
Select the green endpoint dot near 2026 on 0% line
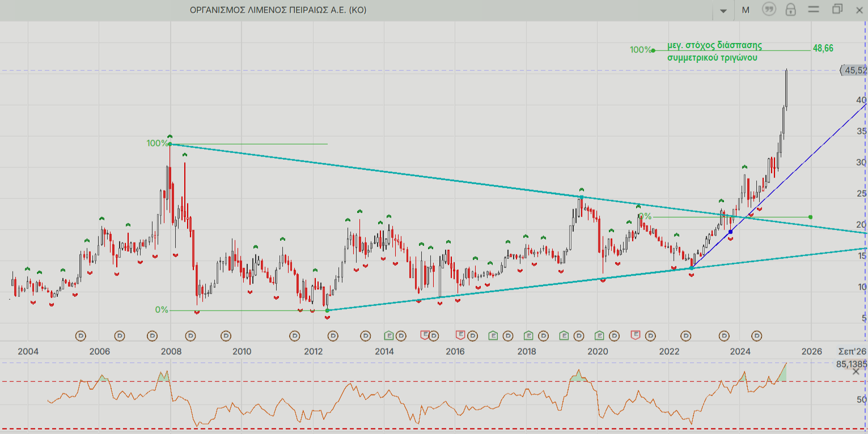pyautogui.click(x=811, y=217)
